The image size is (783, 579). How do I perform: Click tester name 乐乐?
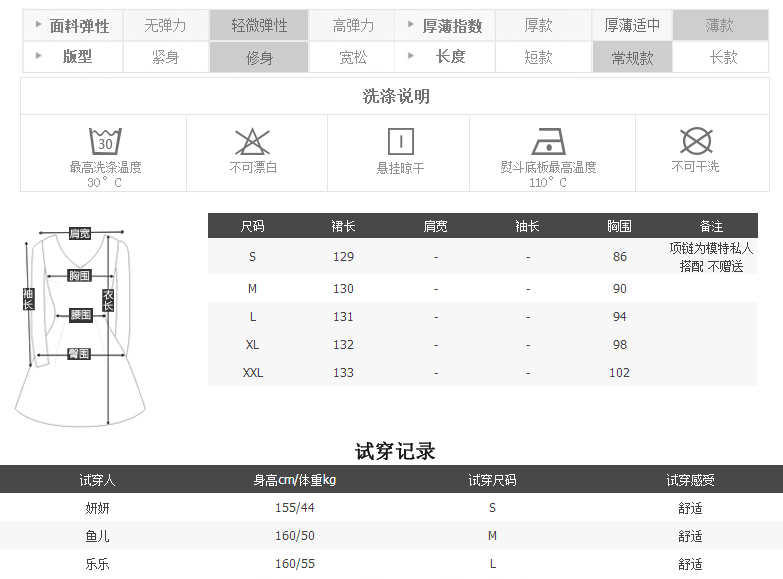click(97, 564)
